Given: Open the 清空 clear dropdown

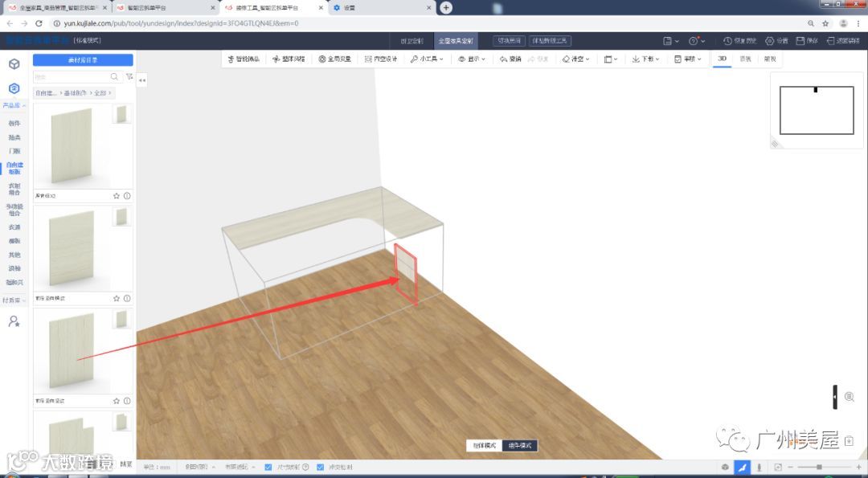Looking at the screenshot, I should coord(575,59).
